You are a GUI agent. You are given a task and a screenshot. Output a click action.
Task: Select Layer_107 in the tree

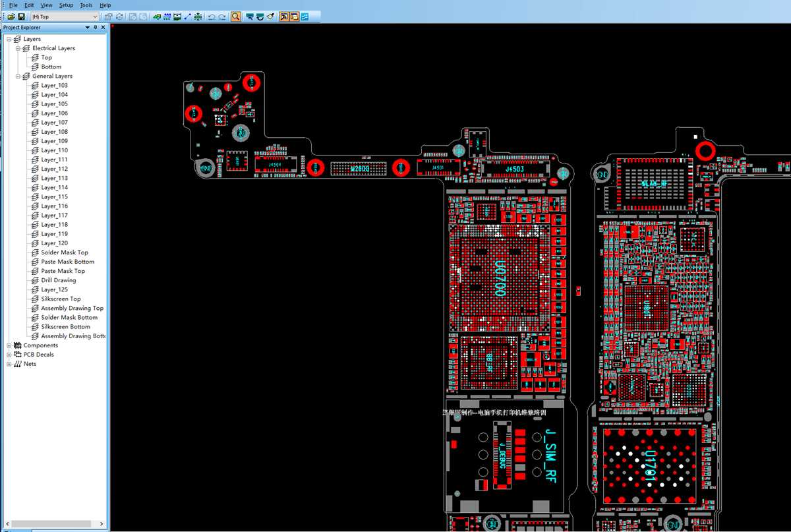pyautogui.click(x=54, y=123)
